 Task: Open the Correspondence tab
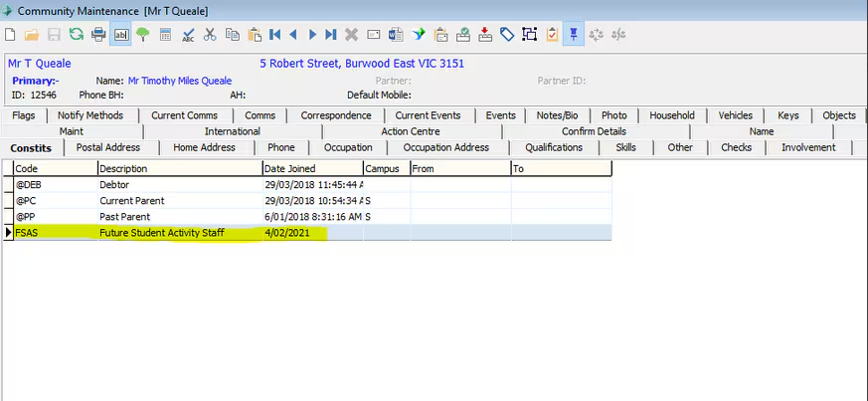point(336,115)
